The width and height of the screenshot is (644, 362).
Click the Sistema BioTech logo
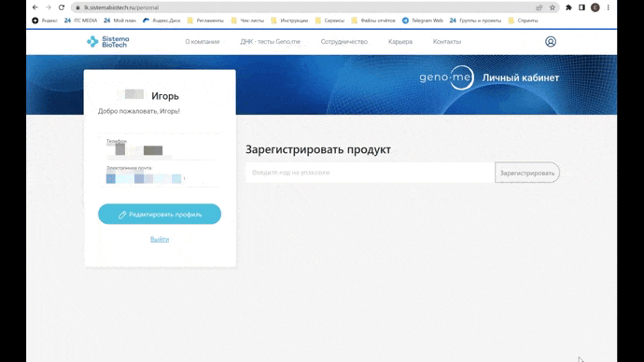point(107,41)
